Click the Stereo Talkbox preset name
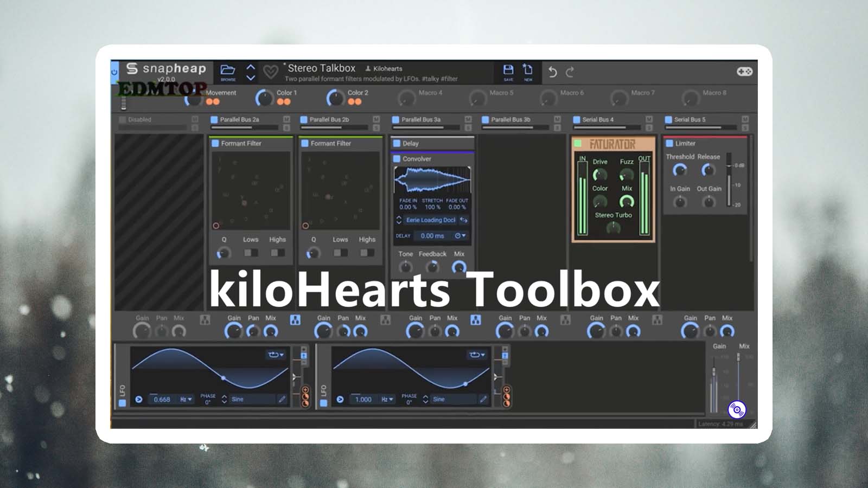 click(321, 68)
